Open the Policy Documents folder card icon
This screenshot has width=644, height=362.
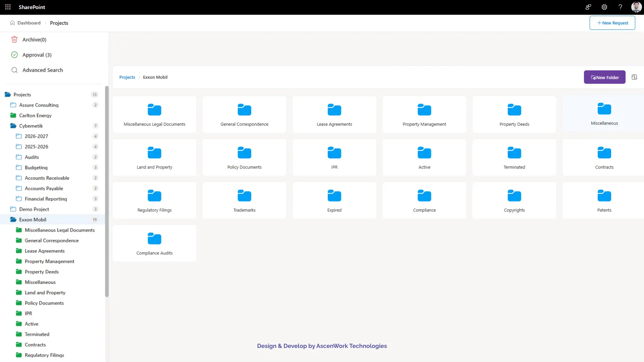click(244, 153)
